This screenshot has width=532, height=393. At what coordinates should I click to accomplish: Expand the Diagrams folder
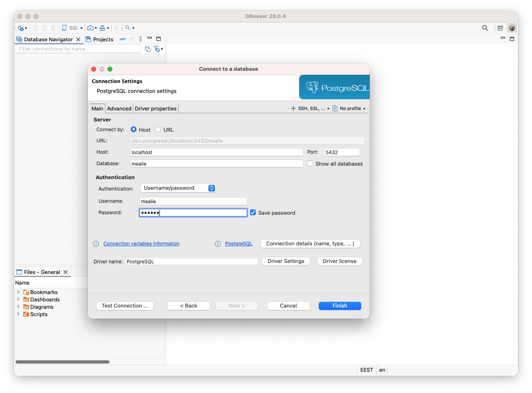pos(18,307)
